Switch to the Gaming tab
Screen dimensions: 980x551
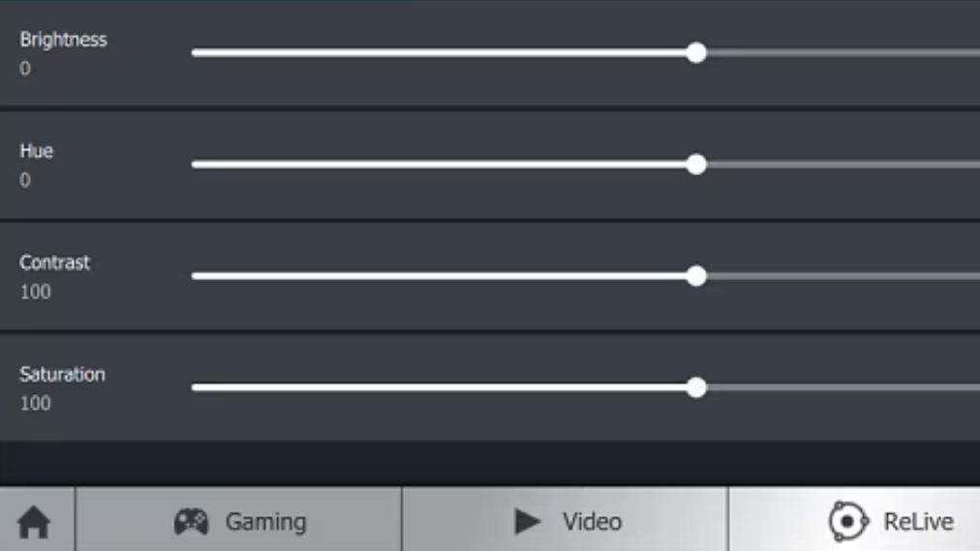(239, 519)
